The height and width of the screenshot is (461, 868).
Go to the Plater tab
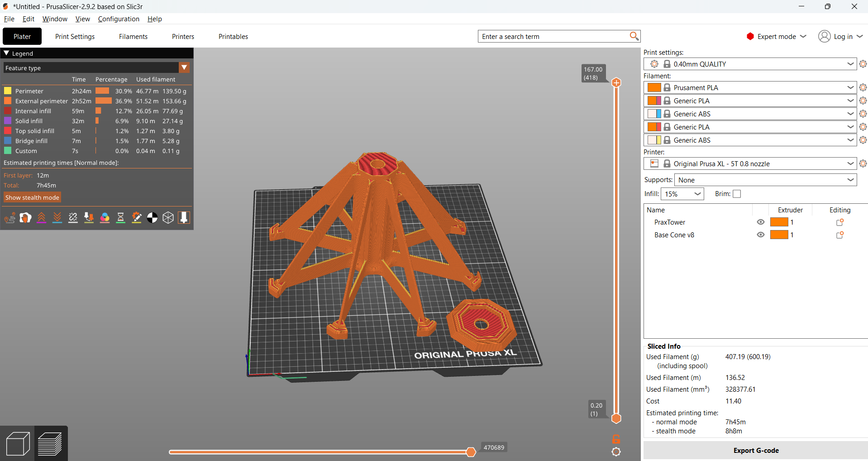22,36
